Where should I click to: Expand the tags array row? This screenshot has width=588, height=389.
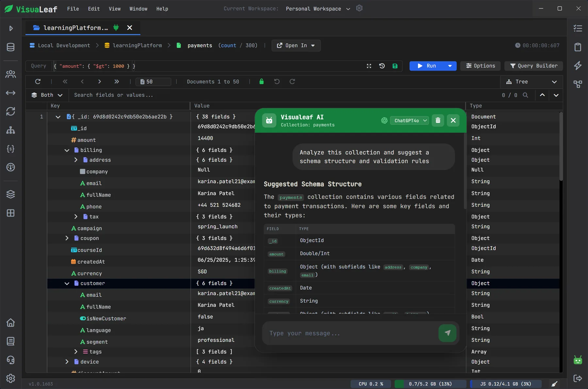click(x=76, y=352)
